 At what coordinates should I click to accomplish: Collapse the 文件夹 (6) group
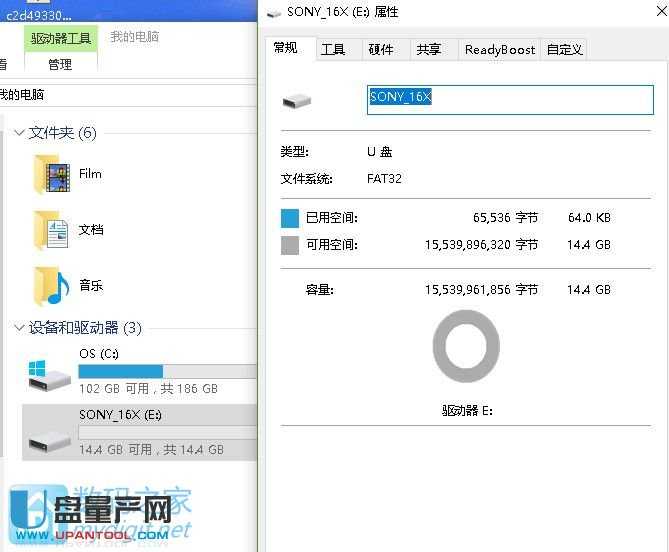(x=18, y=133)
